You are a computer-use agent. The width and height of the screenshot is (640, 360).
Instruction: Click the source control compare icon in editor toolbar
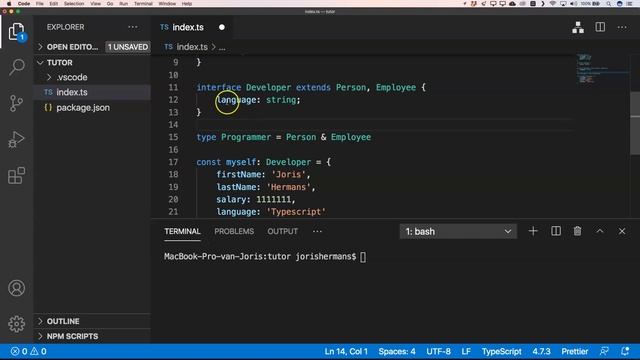pyautogui.click(x=578, y=27)
